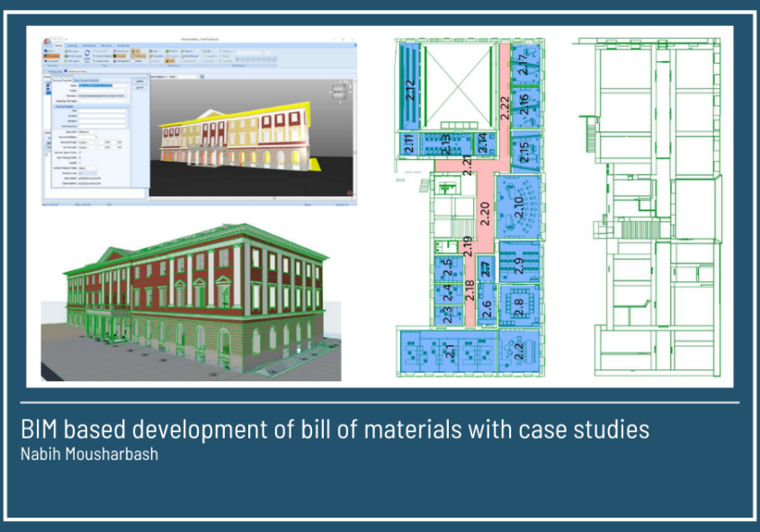Open the Base Units dropdown

point(88,132)
